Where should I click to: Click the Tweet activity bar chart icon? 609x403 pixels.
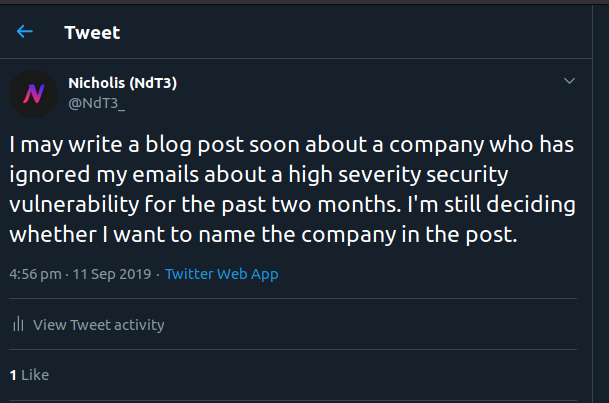pyautogui.click(x=18, y=324)
